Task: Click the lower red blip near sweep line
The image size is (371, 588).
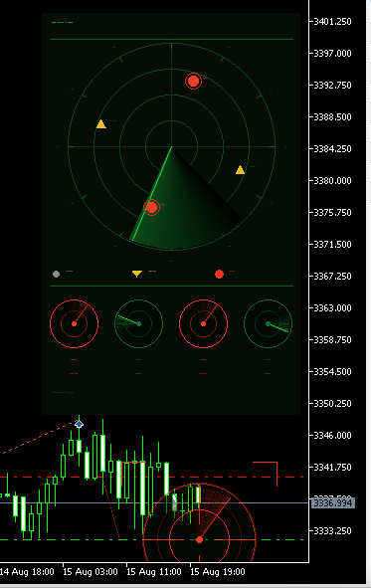Action: click(x=152, y=207)
